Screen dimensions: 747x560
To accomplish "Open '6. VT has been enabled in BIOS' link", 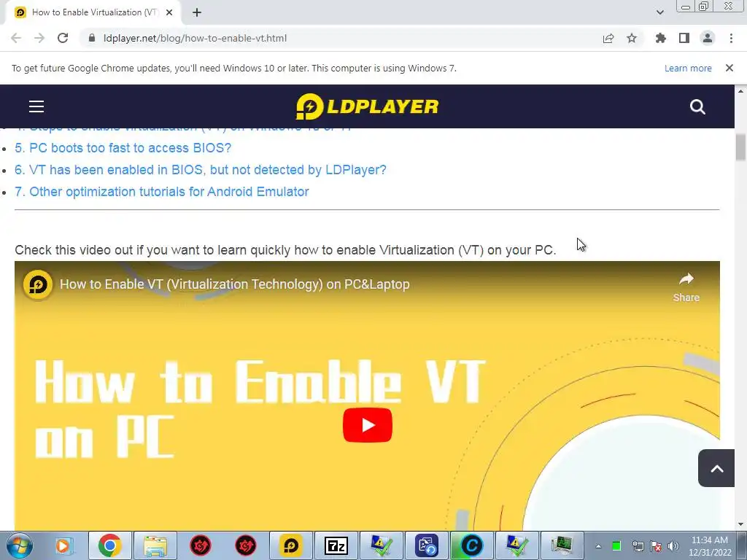I will click(201, 170).
